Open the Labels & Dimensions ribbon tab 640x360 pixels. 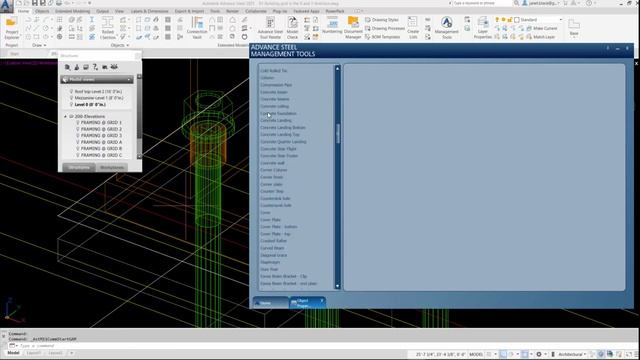[149, 11]
